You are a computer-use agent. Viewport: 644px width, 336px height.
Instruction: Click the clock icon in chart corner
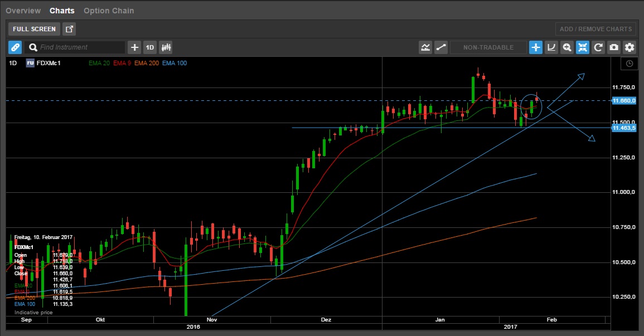tap(629, 64)
